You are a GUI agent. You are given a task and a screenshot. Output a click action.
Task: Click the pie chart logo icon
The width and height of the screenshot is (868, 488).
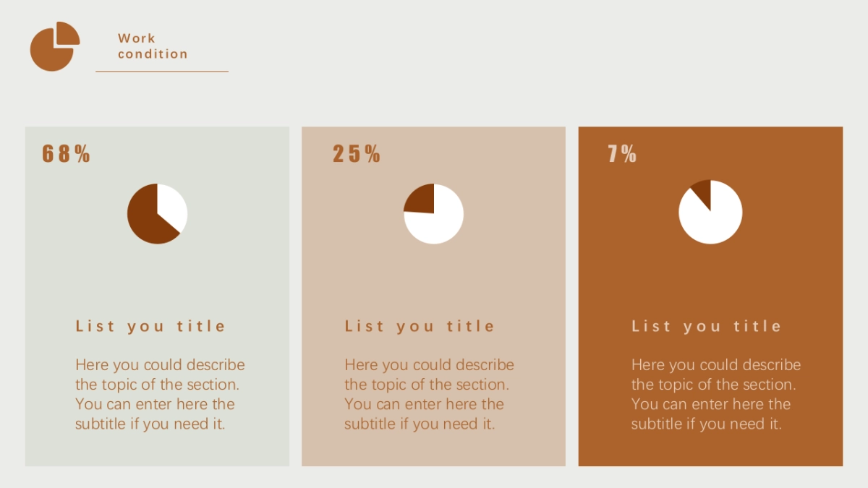click(54, 46)
